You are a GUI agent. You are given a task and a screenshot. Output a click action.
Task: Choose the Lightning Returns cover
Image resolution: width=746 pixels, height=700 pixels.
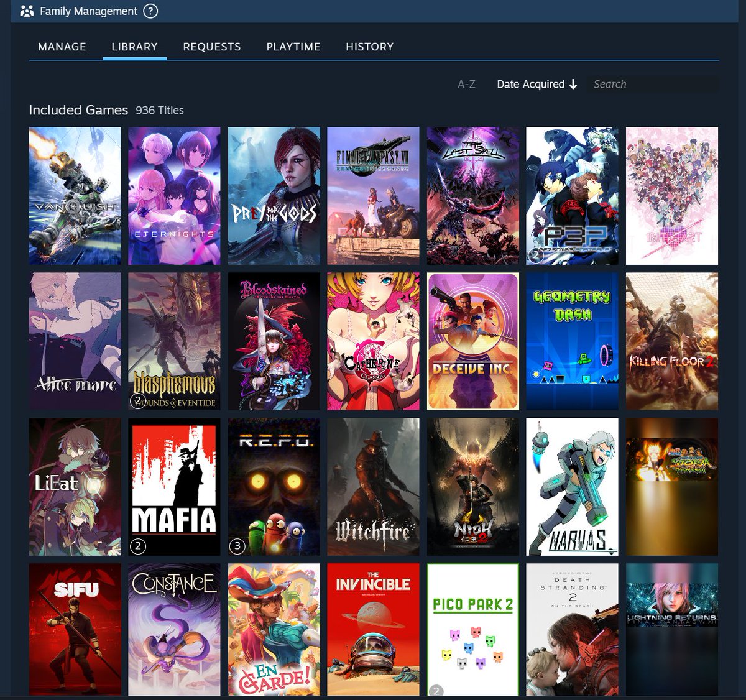pyautogui.click(x=672, y=630)
